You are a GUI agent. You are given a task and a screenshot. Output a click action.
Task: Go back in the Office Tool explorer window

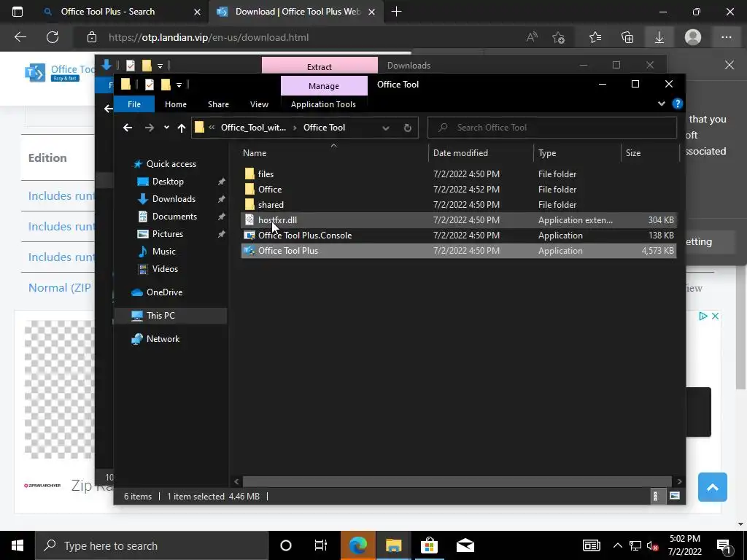coord(127,128)
